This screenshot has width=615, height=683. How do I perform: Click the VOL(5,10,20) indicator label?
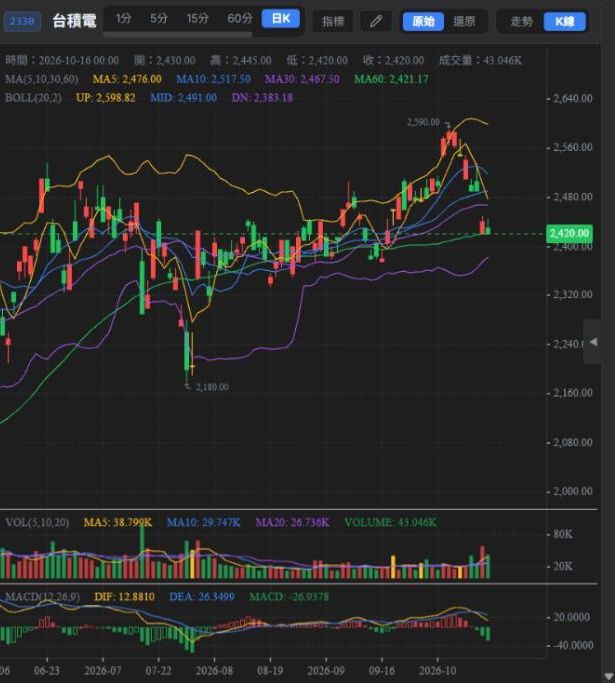(x=37, y=522)
